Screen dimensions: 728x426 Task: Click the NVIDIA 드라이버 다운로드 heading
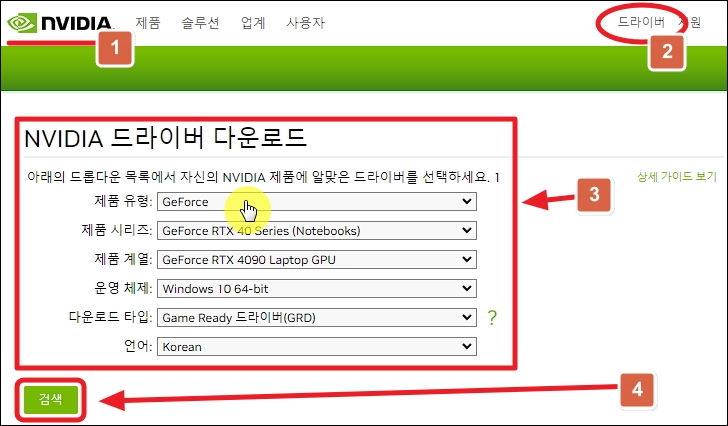pos(165,138)
